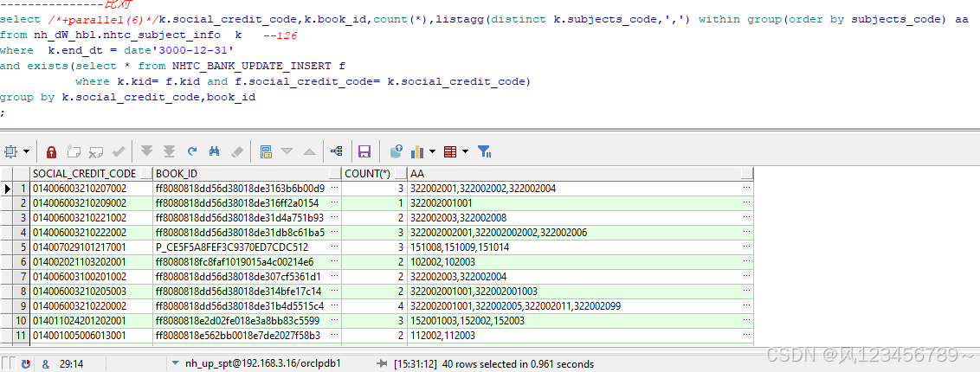
Task: Click the binoculars find icon
Action: 214,151
